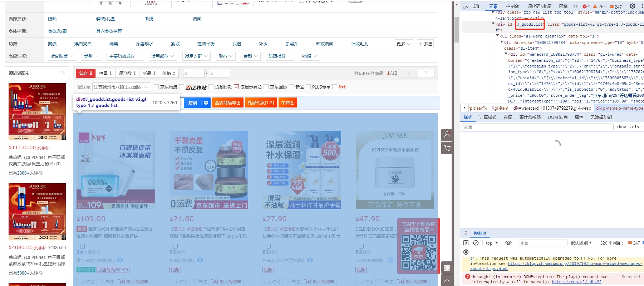Activate the DevTools element inspector icon
Viewport: 644px width, 286px height.
click(x=466, y=6)
